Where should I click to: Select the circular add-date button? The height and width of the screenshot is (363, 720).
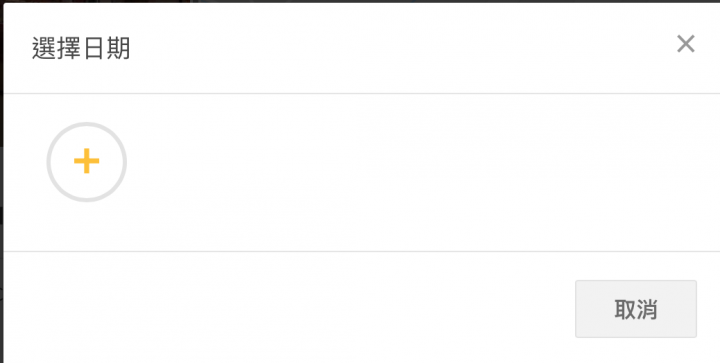tap(86, 162)
